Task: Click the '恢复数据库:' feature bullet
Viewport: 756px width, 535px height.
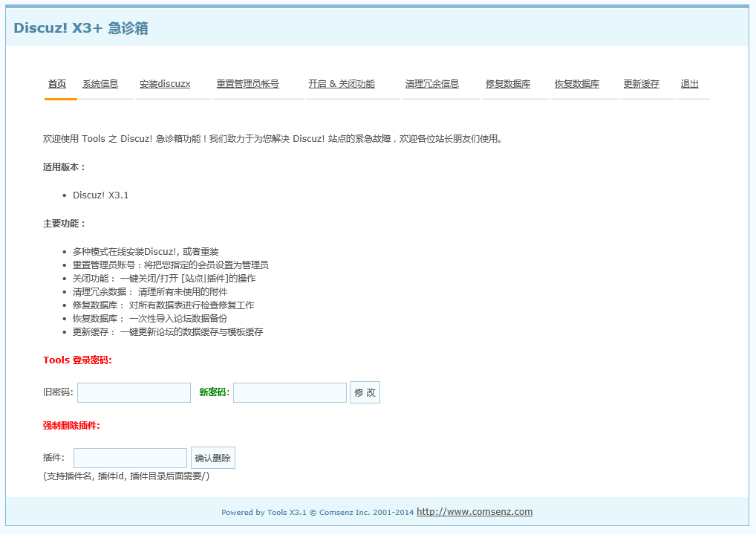Action: (x=150, y=318)
